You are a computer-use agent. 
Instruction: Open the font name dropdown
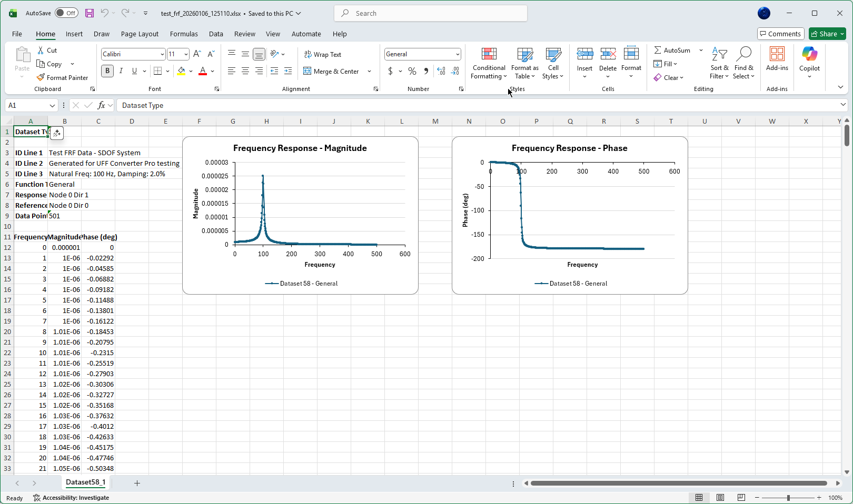click(161, 54)
